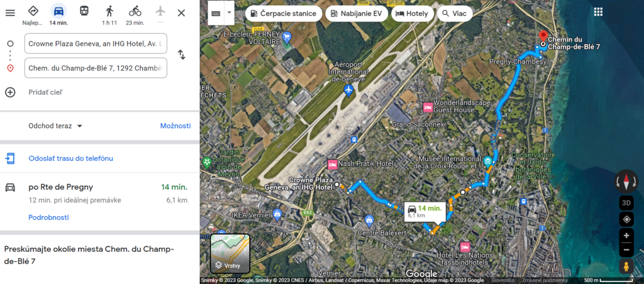
Task: Toggle 3D map view
Action: coord(626,203)
